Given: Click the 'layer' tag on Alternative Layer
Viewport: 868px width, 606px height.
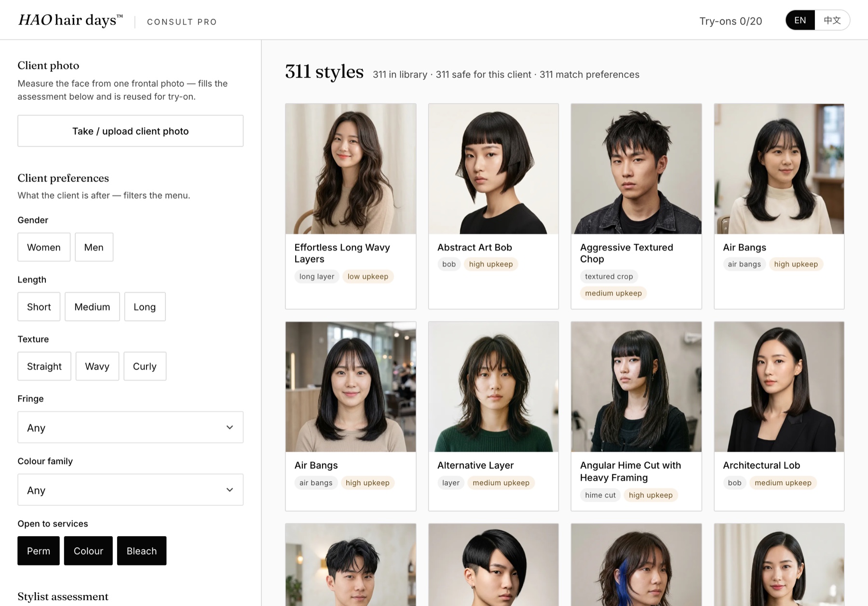Looking at the screenshot, I should pos(451,483).
